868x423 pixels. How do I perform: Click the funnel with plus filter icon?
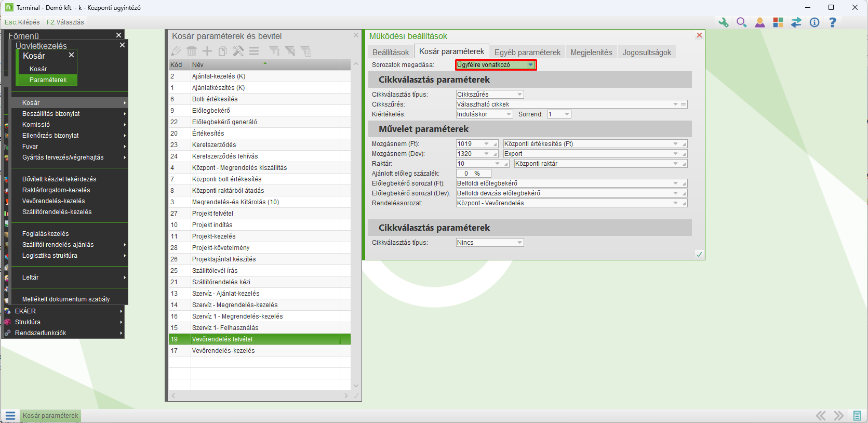click(x=306, y=51)
